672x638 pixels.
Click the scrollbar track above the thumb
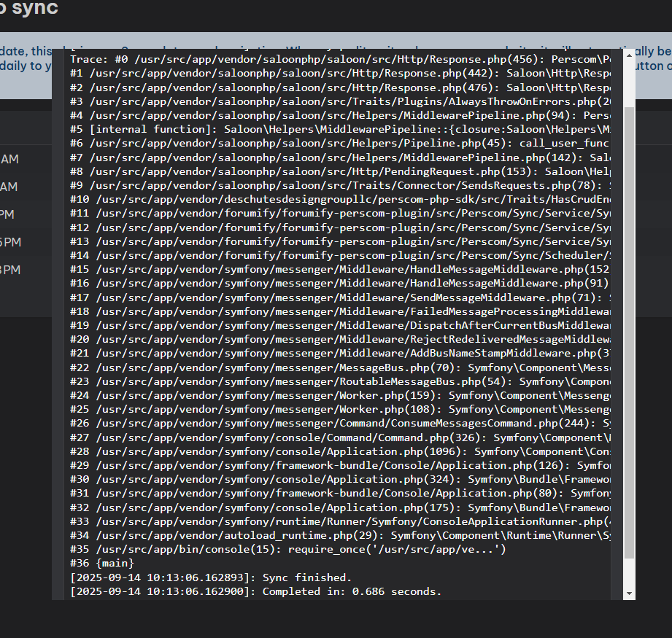pos(629,84)
